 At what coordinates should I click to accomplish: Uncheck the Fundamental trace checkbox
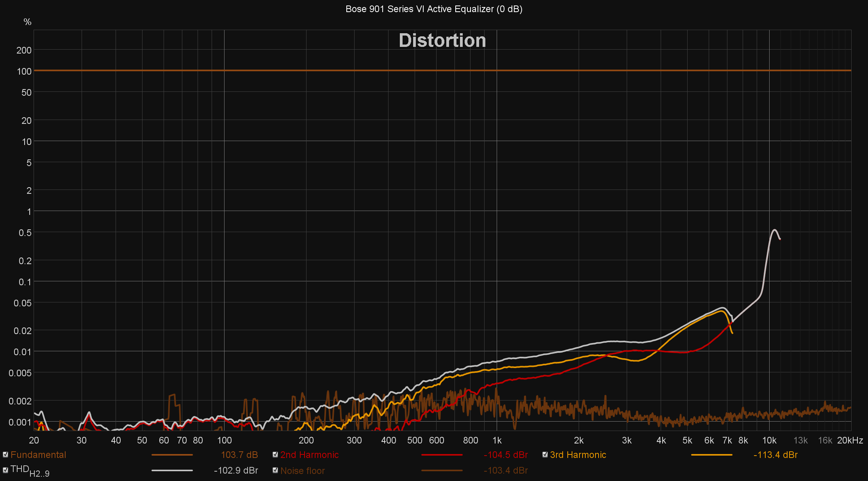pyautogui.click(x=5, y=454)
